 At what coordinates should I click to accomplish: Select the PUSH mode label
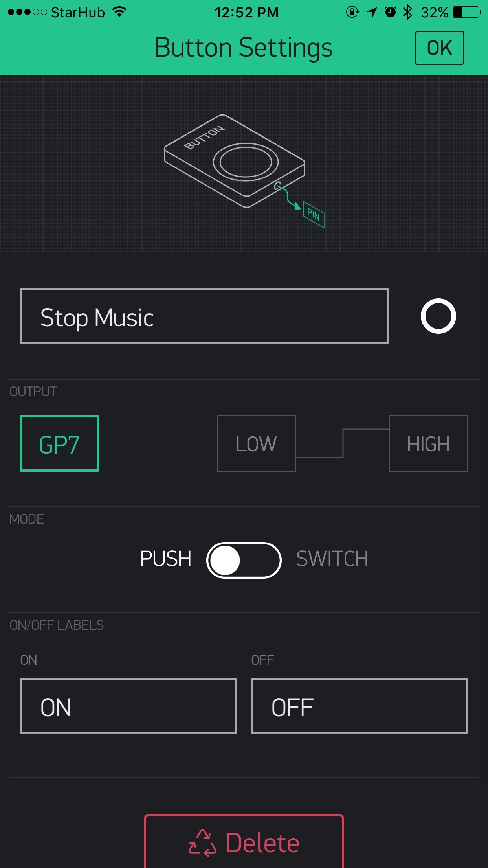tap(166, 559)
